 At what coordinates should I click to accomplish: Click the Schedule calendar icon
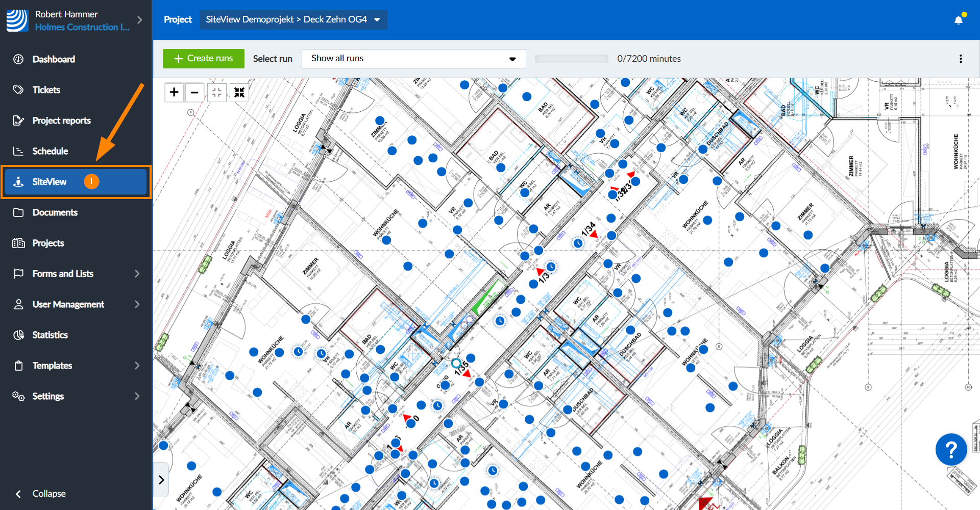coord(18,151)
